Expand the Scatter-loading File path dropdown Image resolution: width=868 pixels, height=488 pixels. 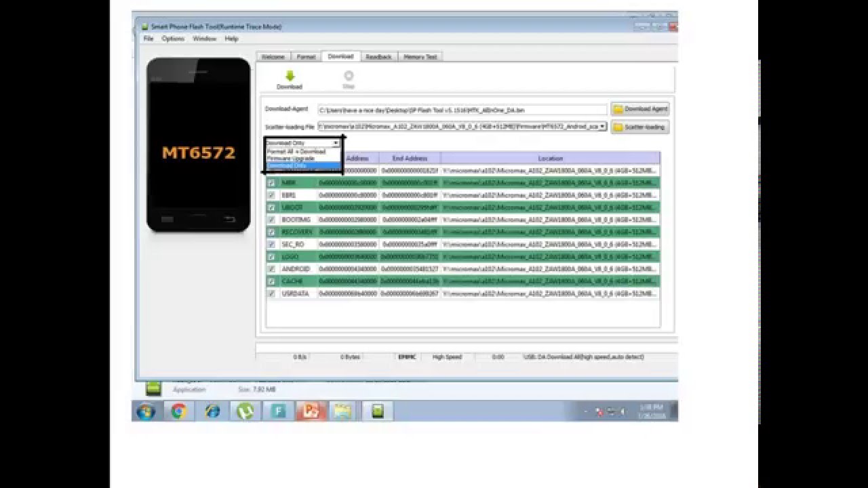603,126
